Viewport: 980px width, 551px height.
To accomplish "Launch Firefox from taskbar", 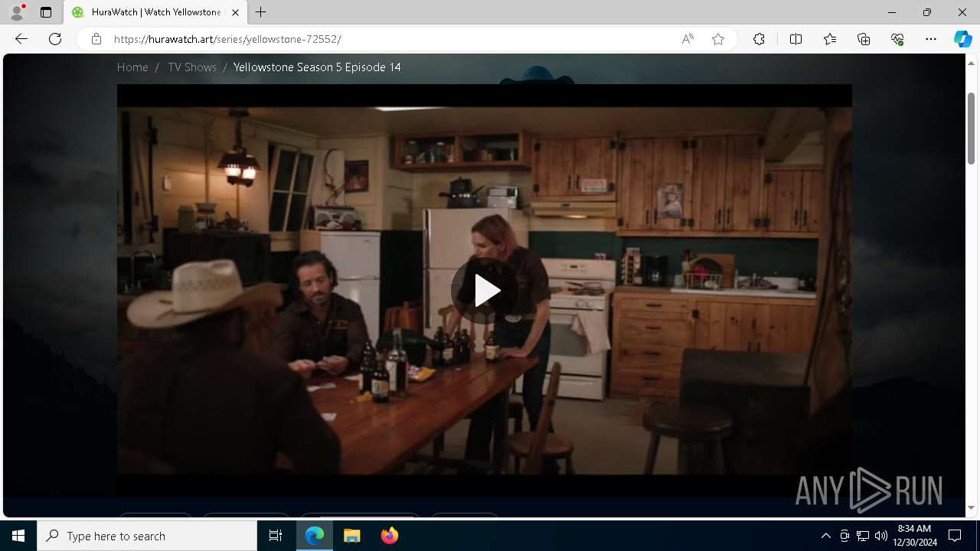I will (389, 536).
